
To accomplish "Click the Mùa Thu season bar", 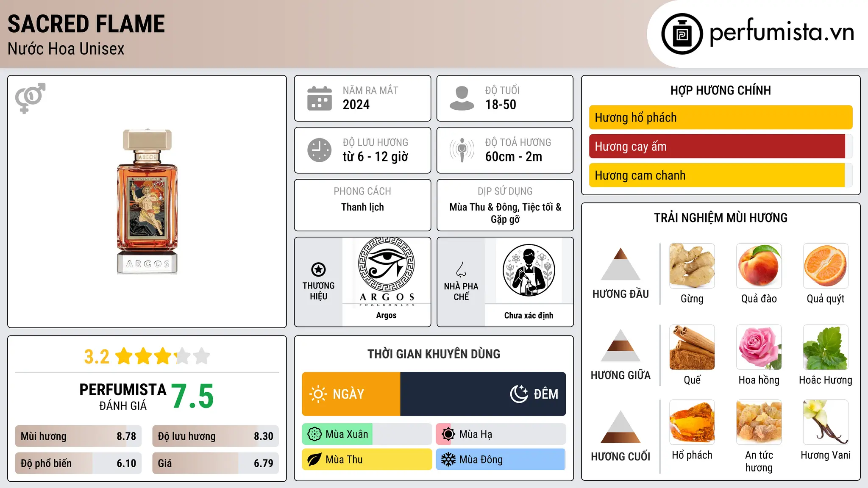I will (367, 460).
